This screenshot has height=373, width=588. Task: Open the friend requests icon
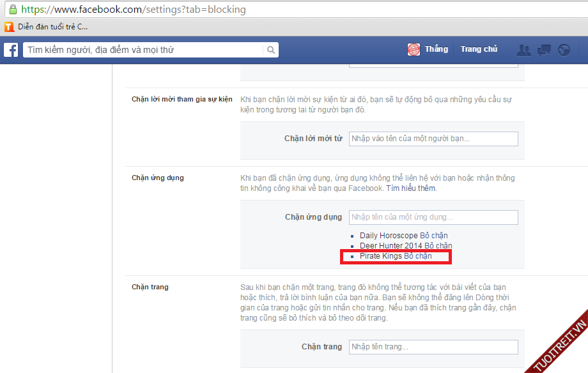pyautogui.click(x=524, y=50)
